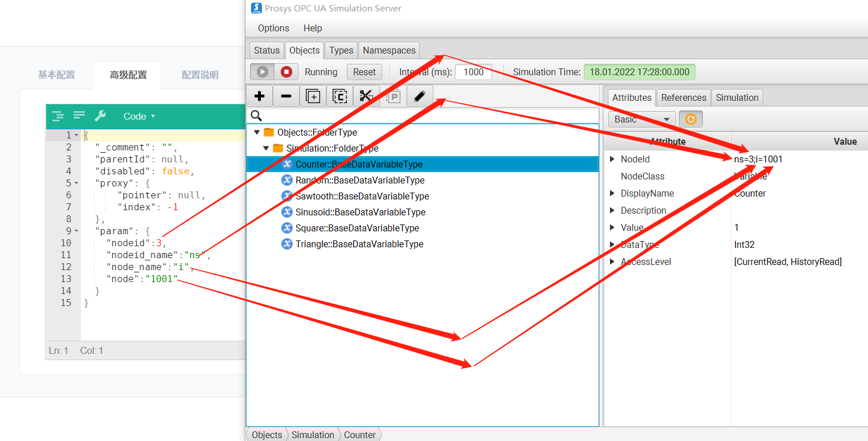
Task: Click the remove node minus icon
Action: coord(286,96)
